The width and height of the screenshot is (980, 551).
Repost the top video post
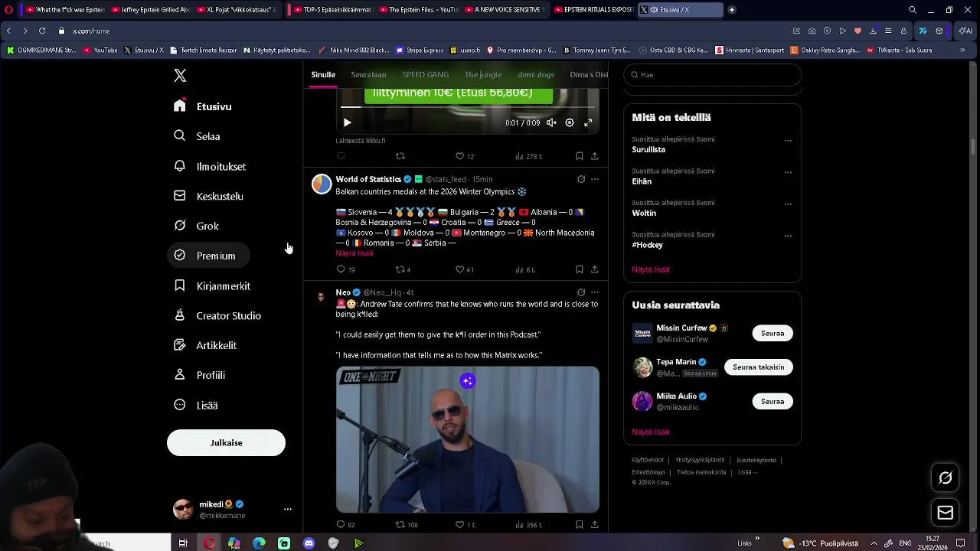coord(400,156)
